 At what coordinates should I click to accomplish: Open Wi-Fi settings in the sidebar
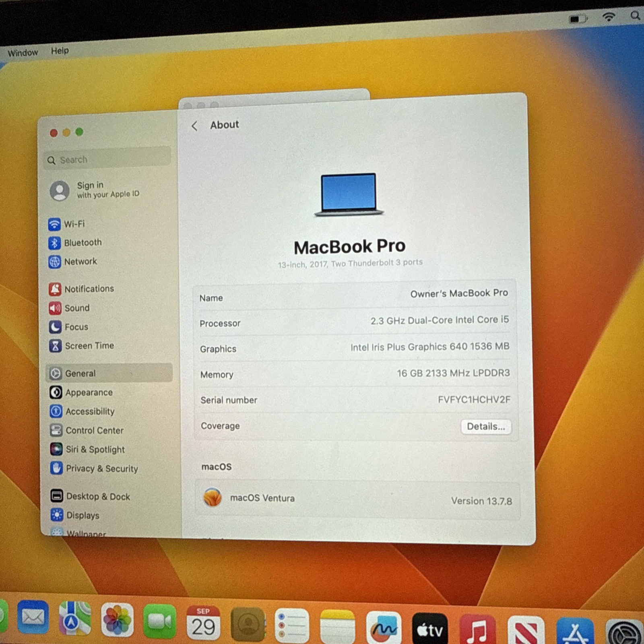pyautogui.click(x=67, y=224)
